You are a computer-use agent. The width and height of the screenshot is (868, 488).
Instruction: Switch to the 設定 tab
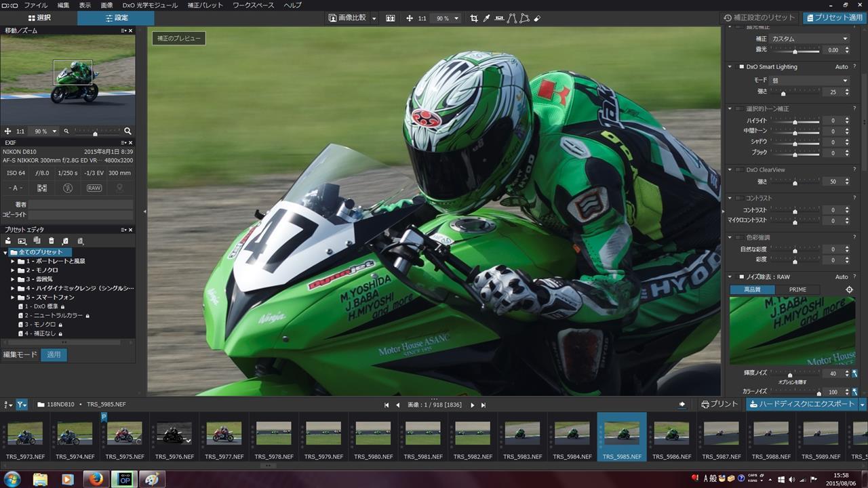(x=116, y=18)
